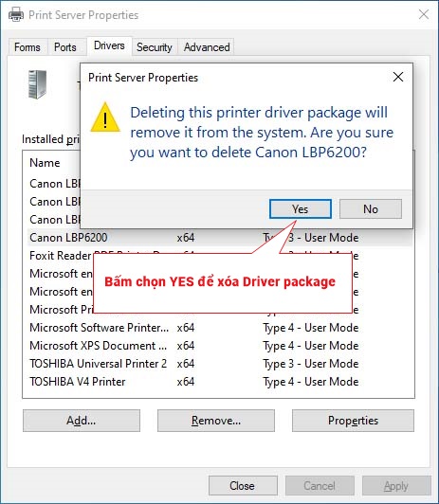Image resolution: width=439 pixels, height=504 pixels.
Task: Select Canon LBP6200 driver row
Action: coord(219,238)
